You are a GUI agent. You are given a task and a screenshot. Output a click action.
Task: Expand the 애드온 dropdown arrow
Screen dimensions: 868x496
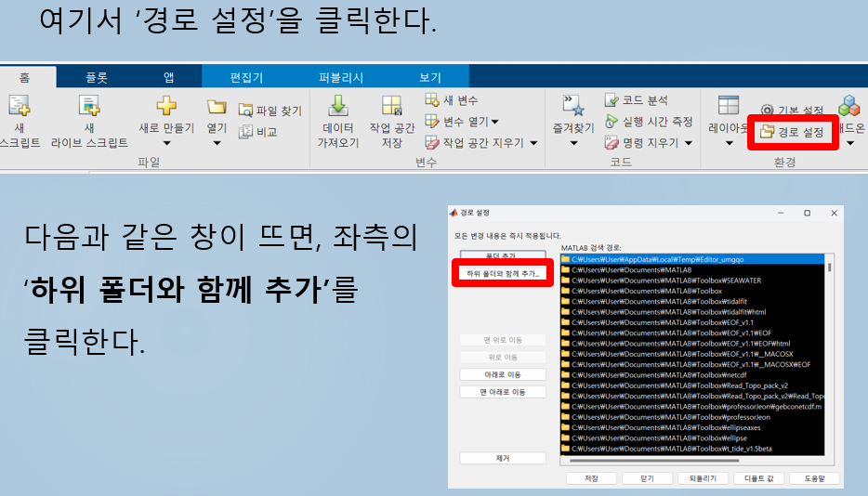pos(851,143)
